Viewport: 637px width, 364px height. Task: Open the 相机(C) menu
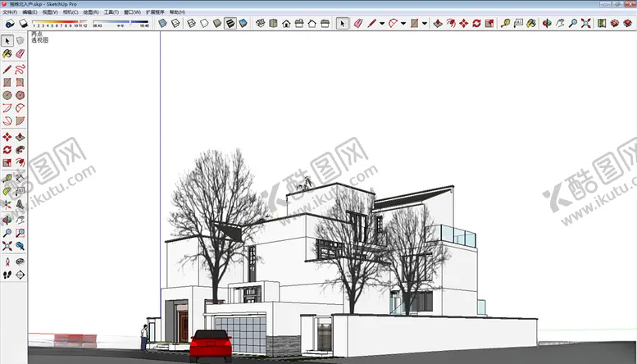(71, 12)
